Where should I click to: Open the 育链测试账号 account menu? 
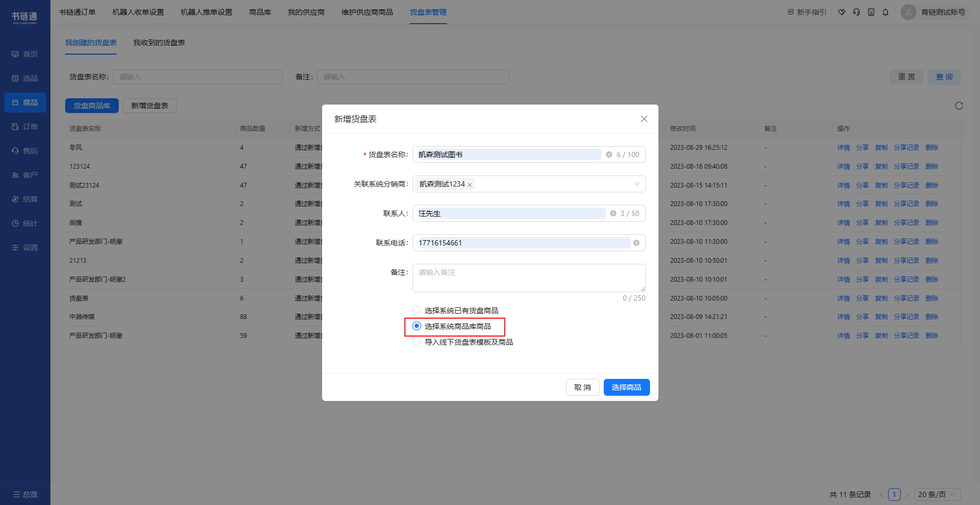943,12
